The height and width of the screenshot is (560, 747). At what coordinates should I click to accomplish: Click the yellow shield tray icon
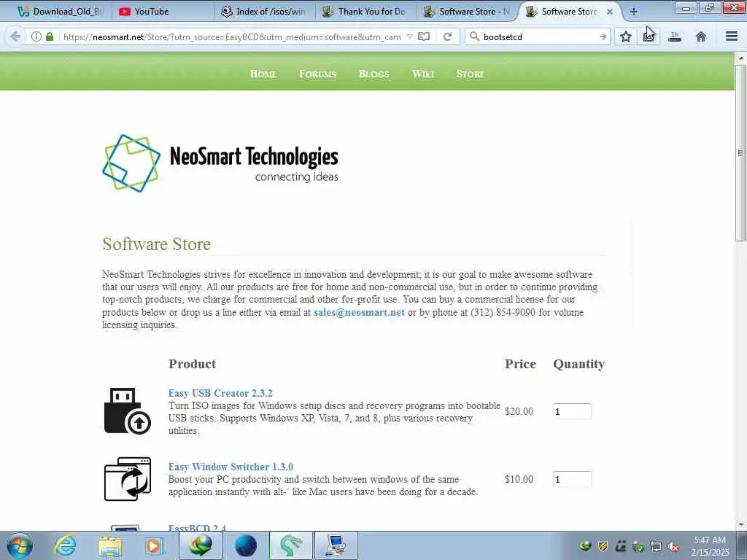[x=603, y=546]
